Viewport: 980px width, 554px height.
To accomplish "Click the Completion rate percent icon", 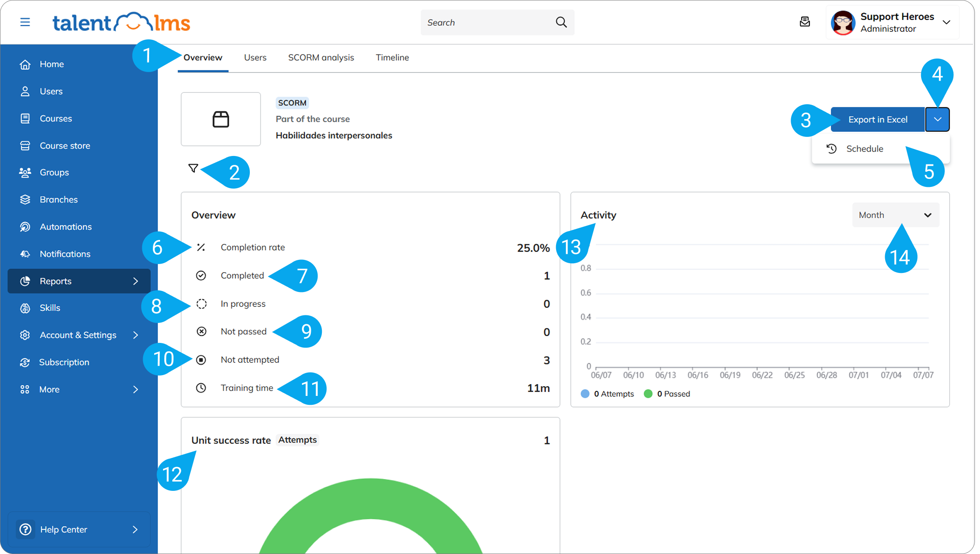I will [x=201, y=247].
